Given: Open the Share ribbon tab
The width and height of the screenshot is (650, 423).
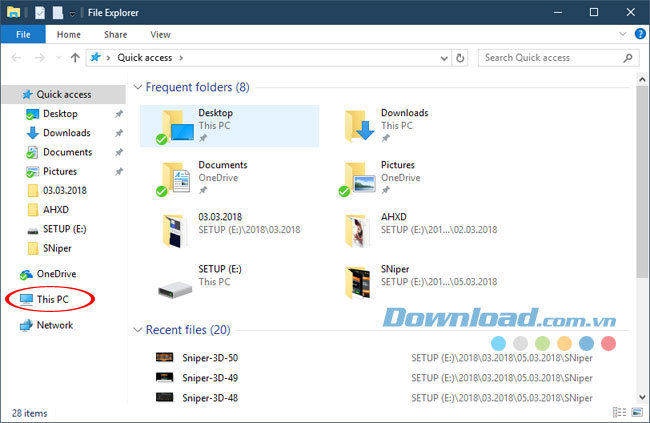Looking at the screenshot, I should tap(115, 34).
